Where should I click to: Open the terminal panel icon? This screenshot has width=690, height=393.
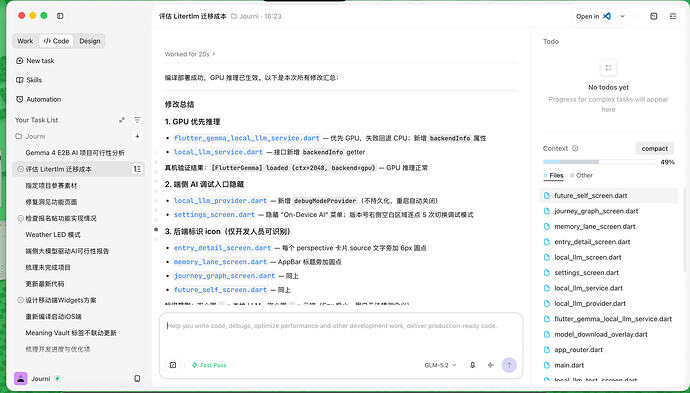(x=653, y=16)
